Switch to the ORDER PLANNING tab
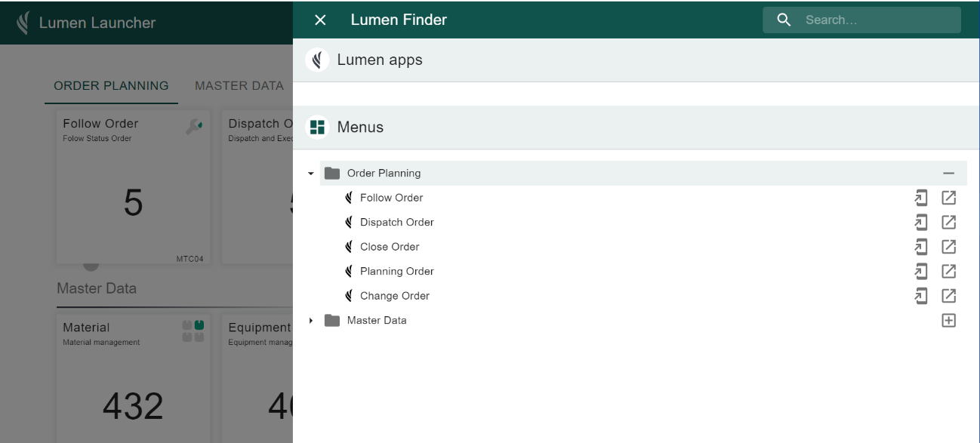Image resolution: width=980 pixels, height=443 pixels. (x=111, y=86)
